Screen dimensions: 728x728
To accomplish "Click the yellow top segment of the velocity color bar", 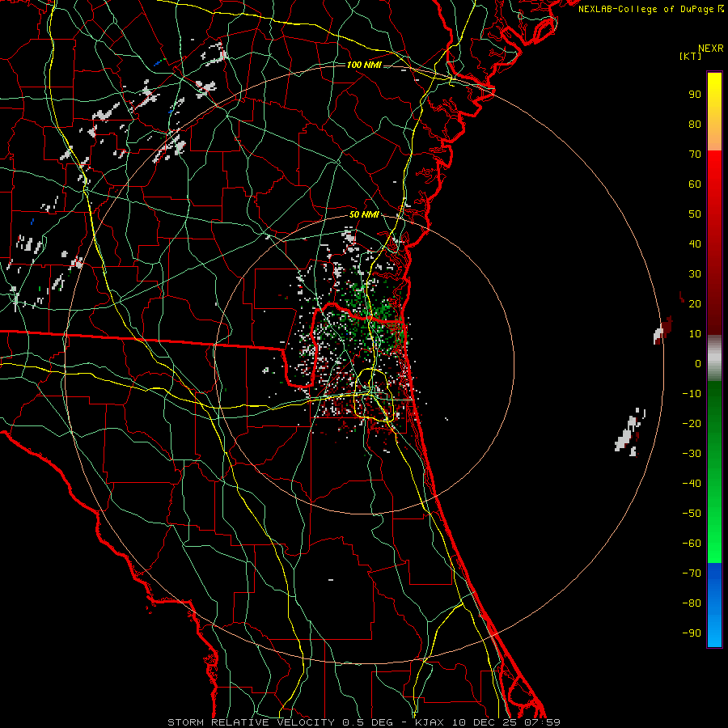I will coord(714,112).
